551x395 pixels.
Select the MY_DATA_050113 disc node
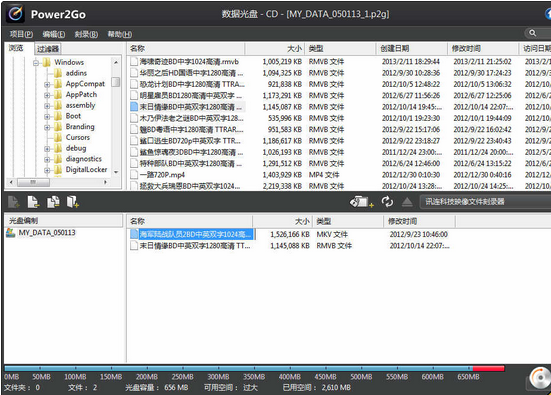click(47, 233)
